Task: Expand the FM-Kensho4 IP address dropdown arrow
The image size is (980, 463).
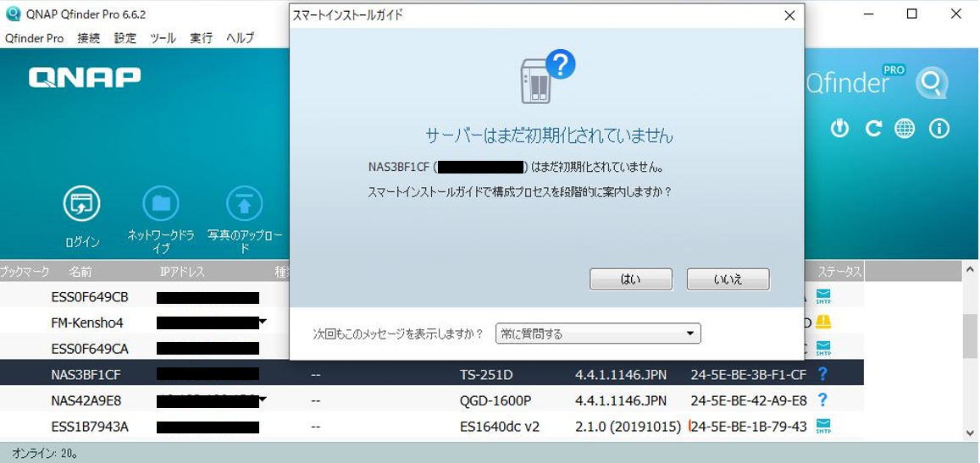Action: pos(263,322)
